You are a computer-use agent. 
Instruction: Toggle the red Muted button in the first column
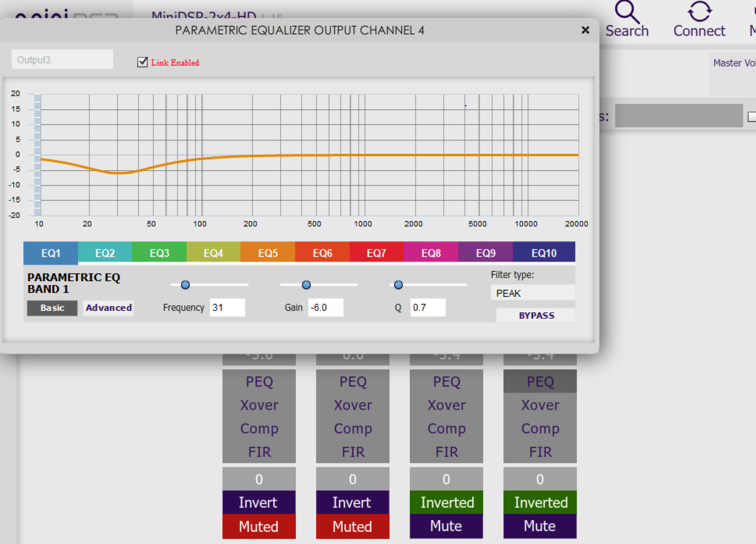pos(259,526)
